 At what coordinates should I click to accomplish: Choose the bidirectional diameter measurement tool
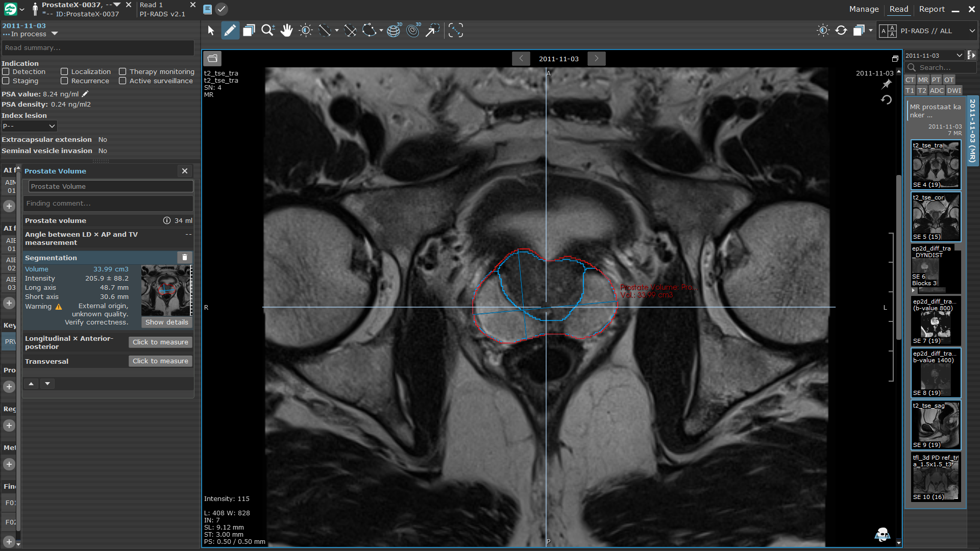click(x=350, y=31)
